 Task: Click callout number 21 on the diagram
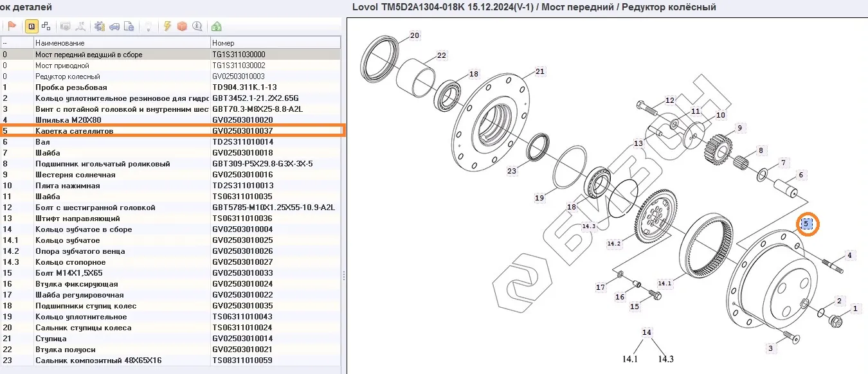pyautogui.click(x=539, y=71)
